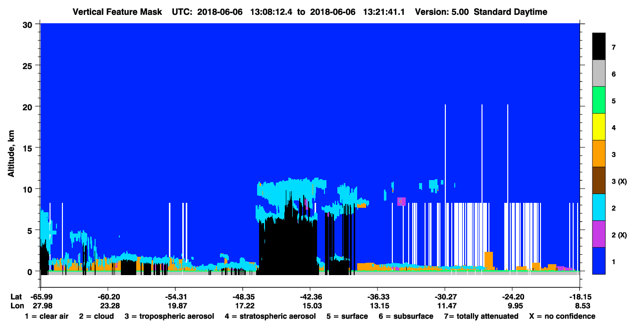
Task: Select the orange tropospheric aerosol swatch
Action: click(x=599, y=154)
